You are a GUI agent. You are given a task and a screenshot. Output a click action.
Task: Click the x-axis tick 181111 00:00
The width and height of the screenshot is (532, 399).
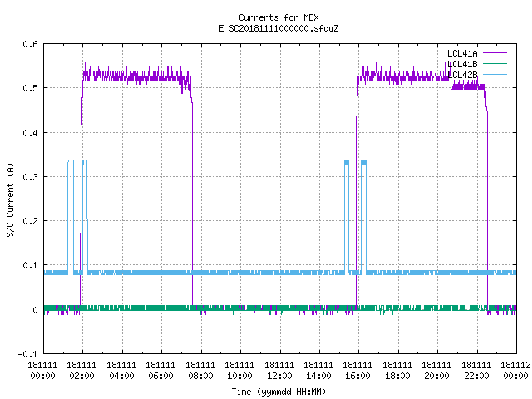pos(42,371)
